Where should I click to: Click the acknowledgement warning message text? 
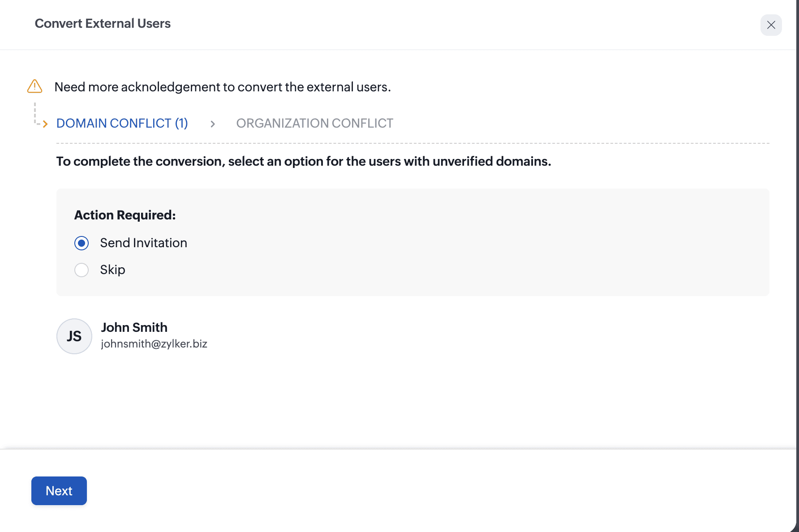click(223, 87)
